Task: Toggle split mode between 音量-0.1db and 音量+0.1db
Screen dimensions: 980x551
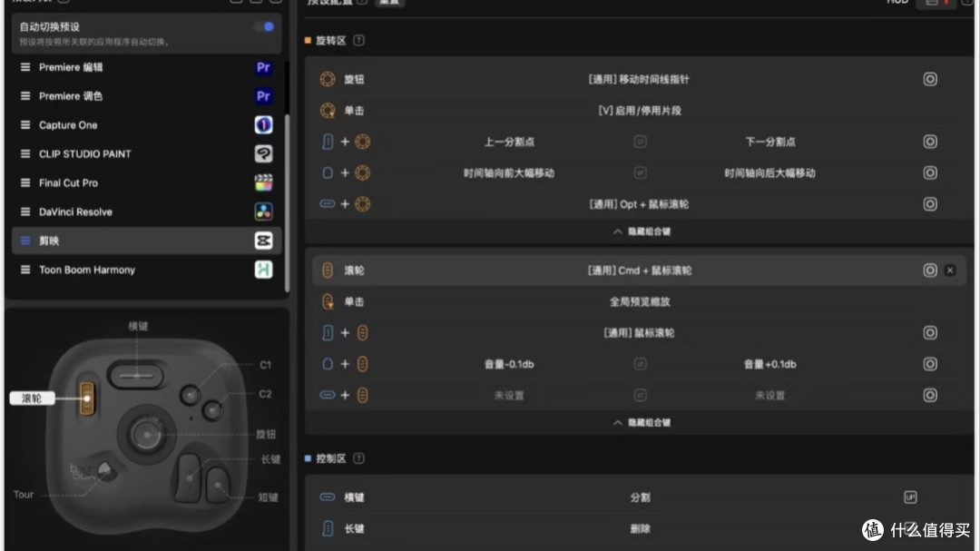Action: [640, 364]
